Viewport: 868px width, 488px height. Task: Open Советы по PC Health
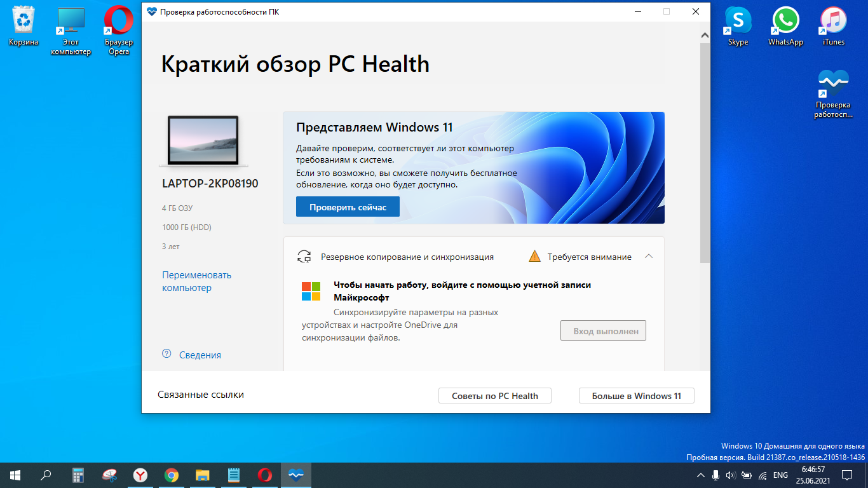pos(495,395)
